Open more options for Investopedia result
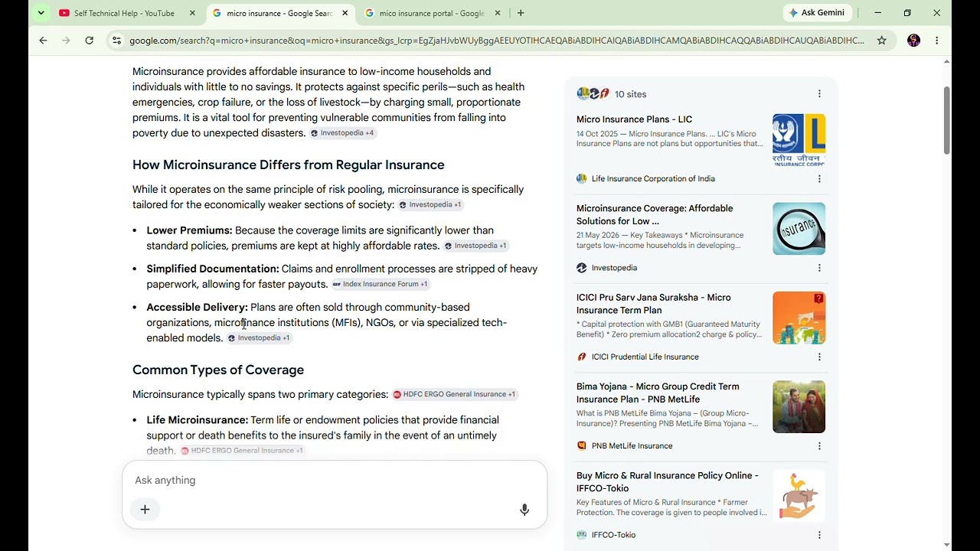This screenshot has width=980, height=551. [x=819, y=268]
